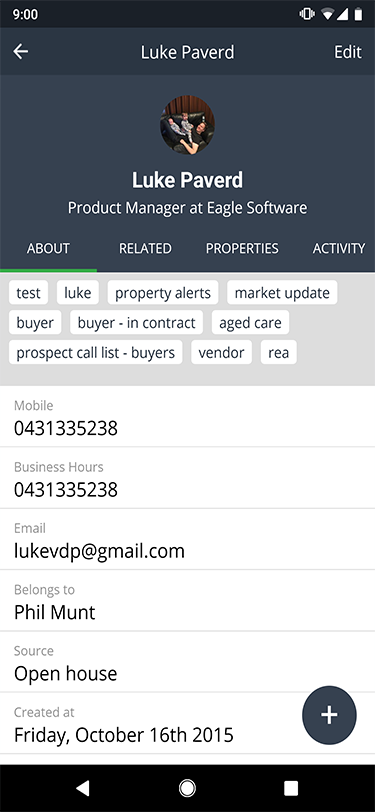Tap the 'aged care' tag
Viewport: 375px width, 812px height.
click(x=250, y=323)
